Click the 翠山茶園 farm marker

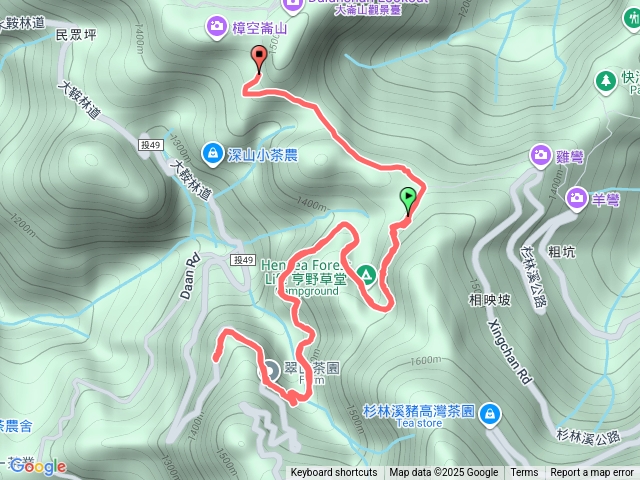tap(271, 371)
